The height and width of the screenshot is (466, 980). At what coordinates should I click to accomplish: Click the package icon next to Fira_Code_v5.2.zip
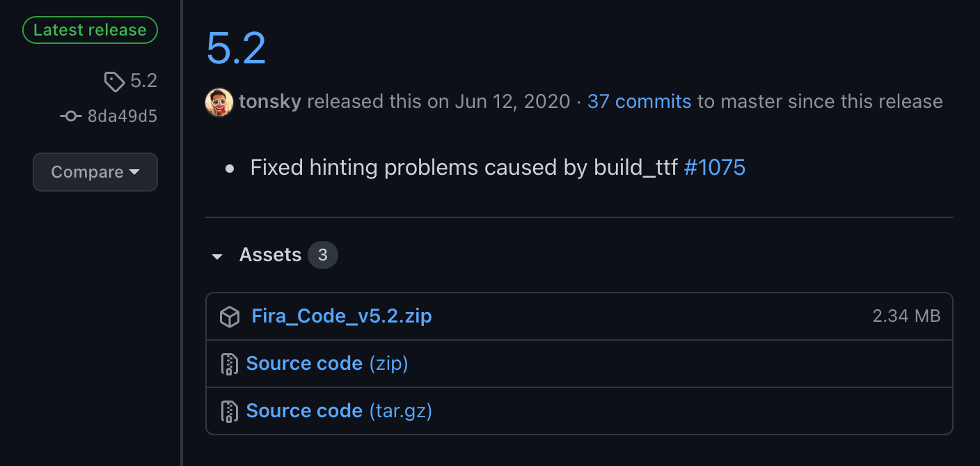(229, 316)
